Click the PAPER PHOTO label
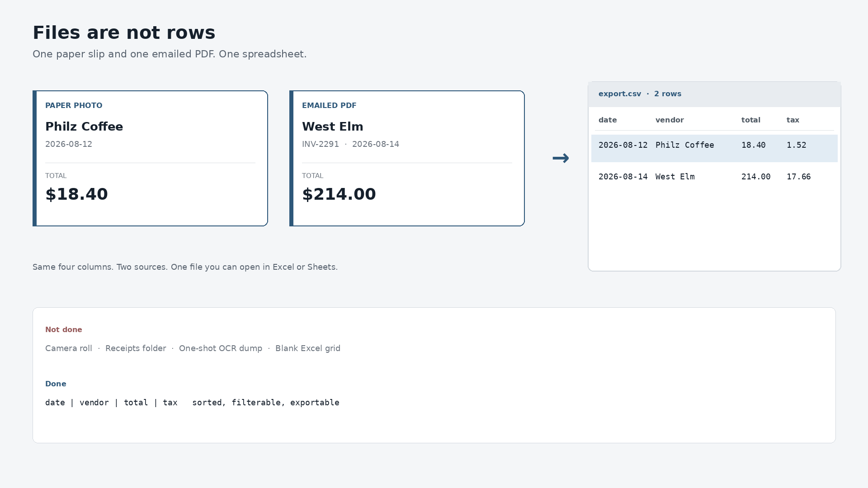This screenshot has height=488, width=868. point(74,105)
